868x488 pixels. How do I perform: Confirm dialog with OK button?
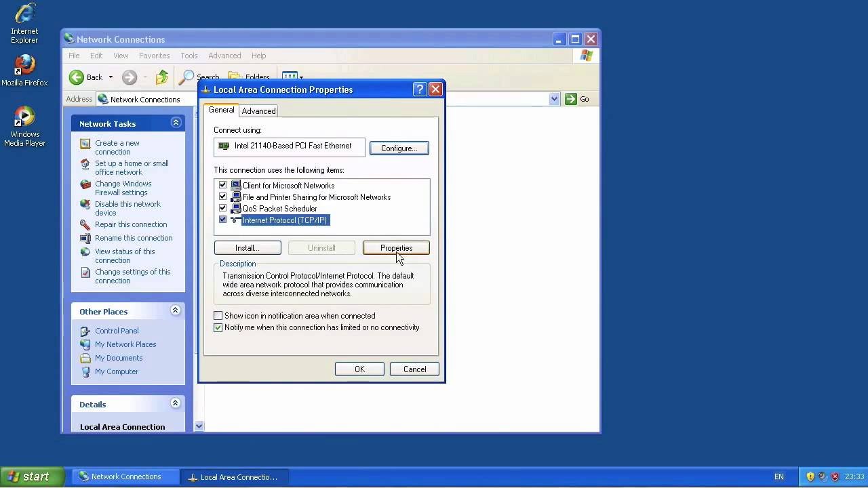(x=359, y=369)
